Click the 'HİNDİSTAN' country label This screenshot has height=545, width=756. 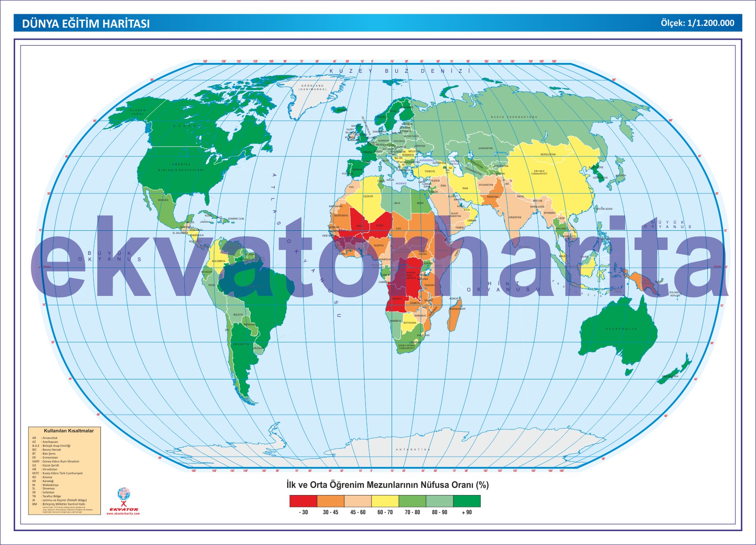515,217
